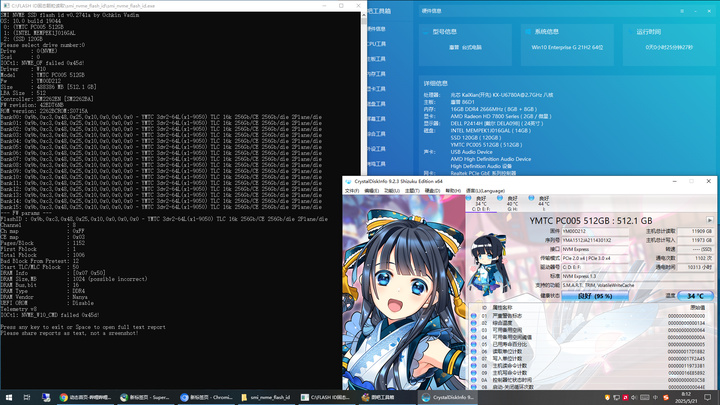
Task: Click the 属性名称 column header
Action: coord(501,308)
